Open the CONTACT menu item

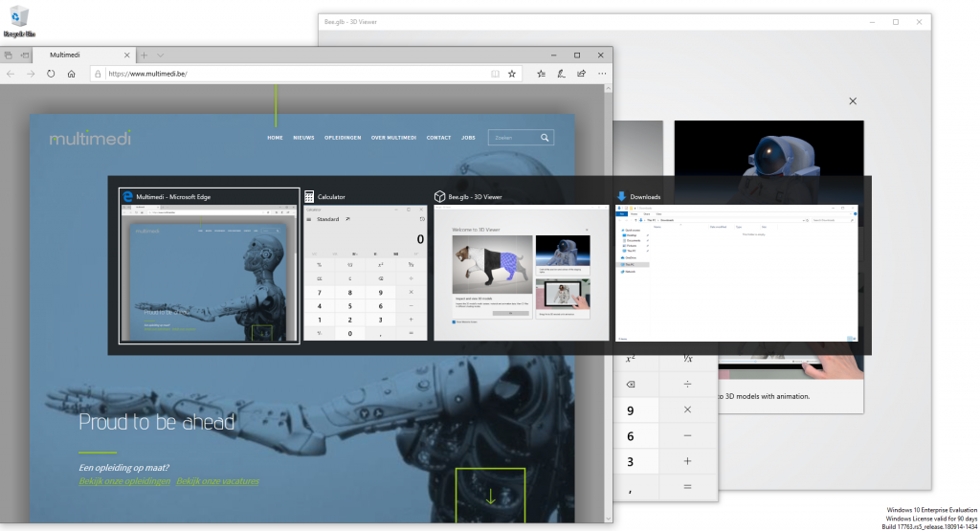[x=438, y=138]
